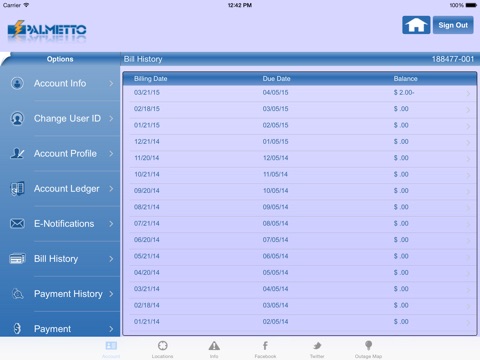The image size is (480, 360).
Task: Open E-Notifications envelope icon
Action: point(17,224)
